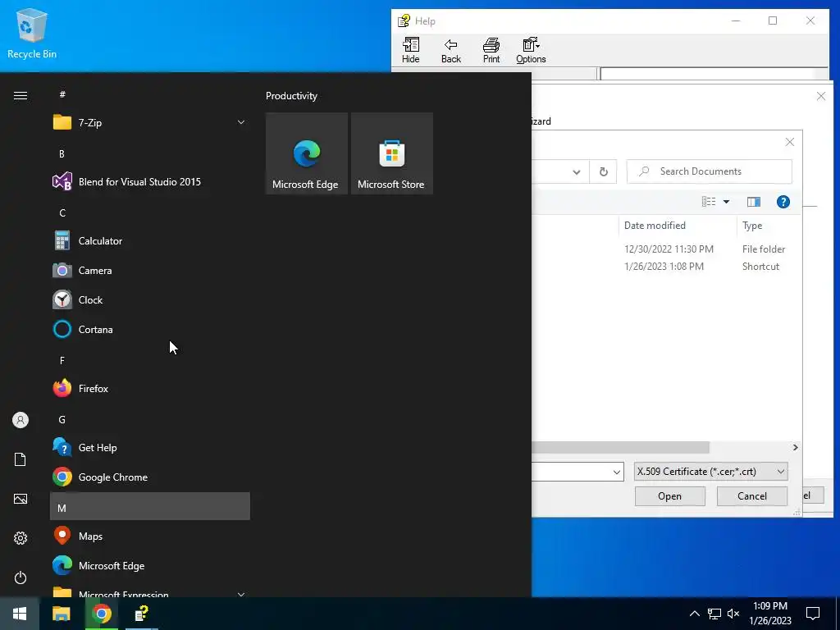This screenshot has height=630, width=840.
Task: Click the Open button in file dialog
Action: [669, 496]
